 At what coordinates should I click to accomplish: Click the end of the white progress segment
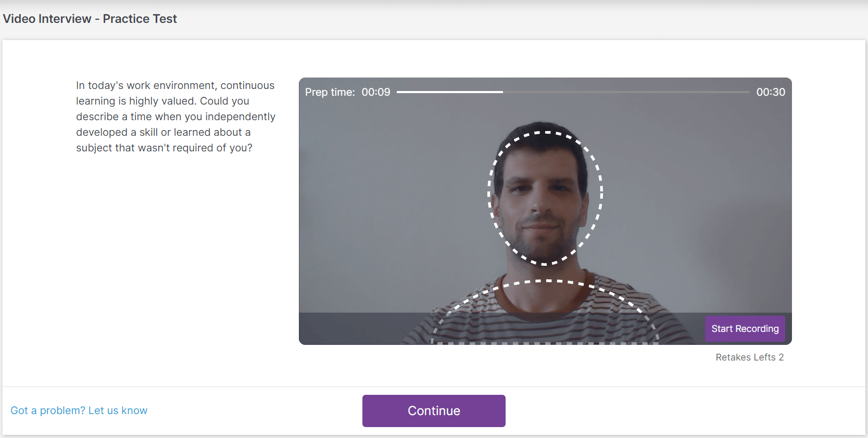pos(502,92)
